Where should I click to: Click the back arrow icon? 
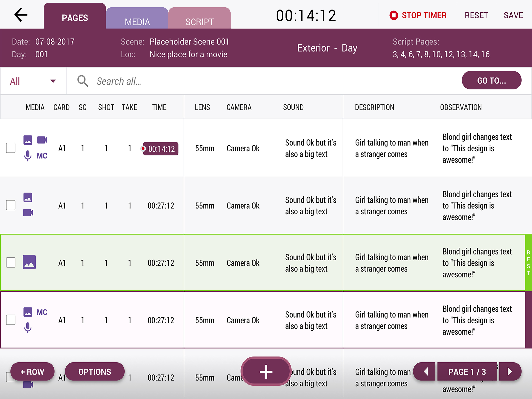(x=21, y=15)
